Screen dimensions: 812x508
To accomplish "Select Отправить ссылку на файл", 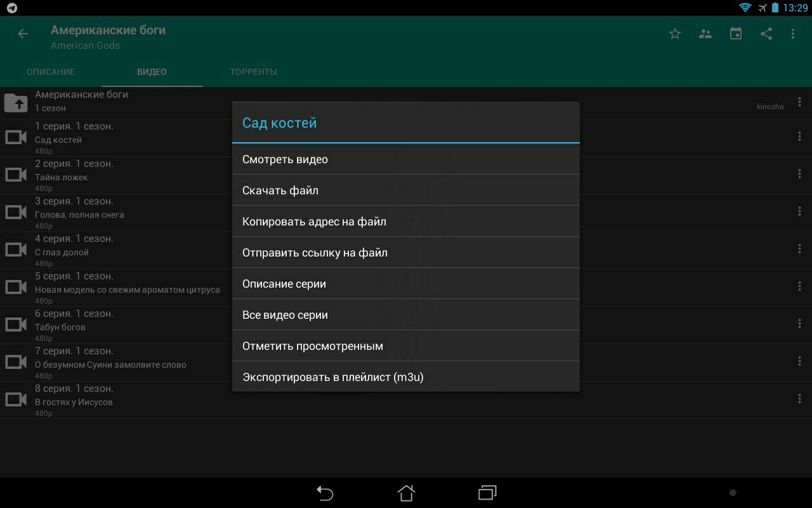I will 406,253.
